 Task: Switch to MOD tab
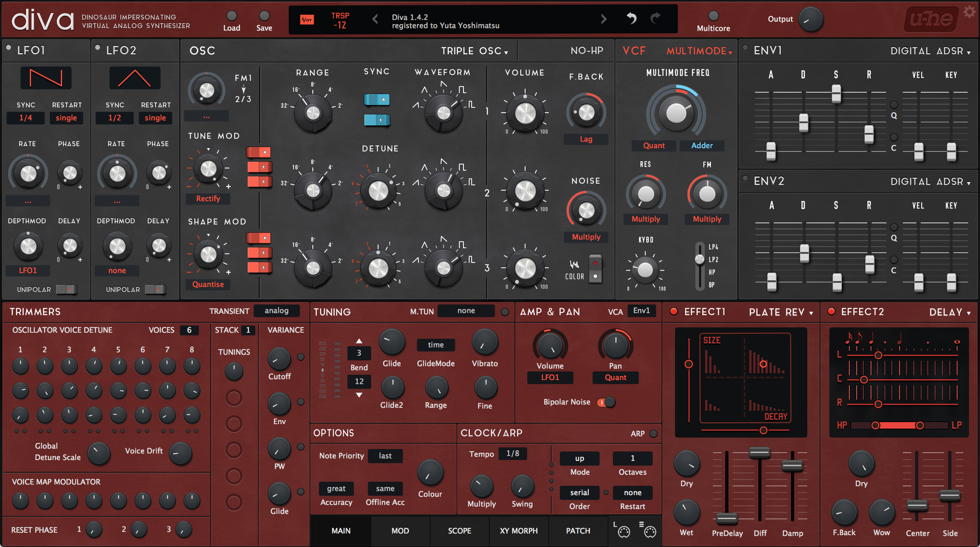tap(400, 531)
